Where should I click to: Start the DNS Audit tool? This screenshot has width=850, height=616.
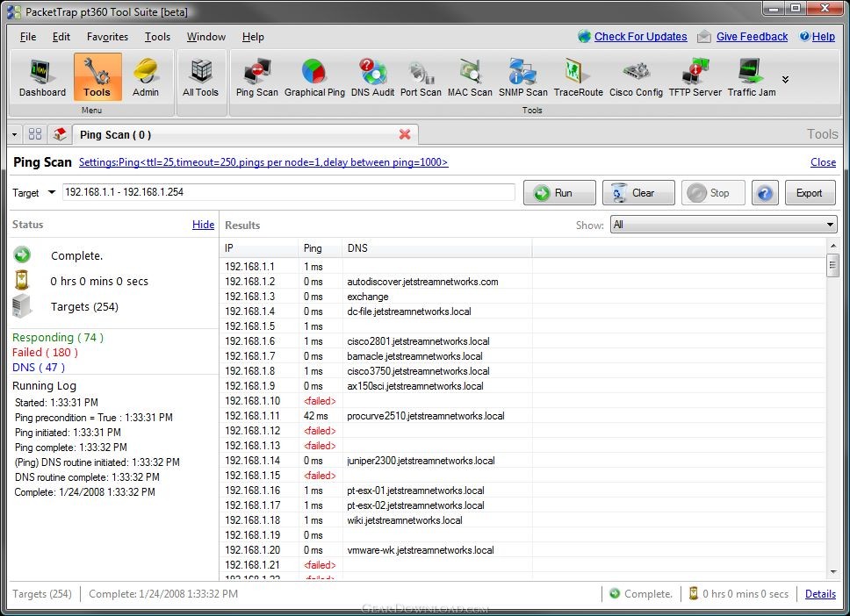[x=373, y=78]
